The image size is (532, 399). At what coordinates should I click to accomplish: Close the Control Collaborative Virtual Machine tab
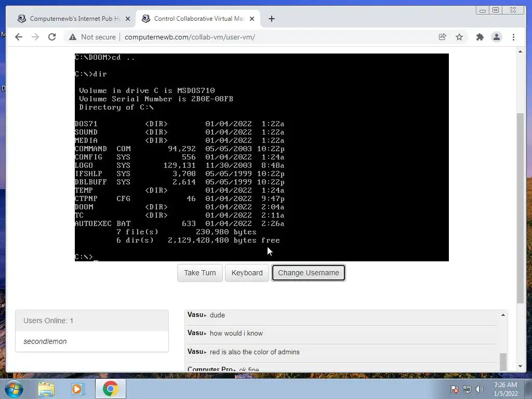coord(252,19)
